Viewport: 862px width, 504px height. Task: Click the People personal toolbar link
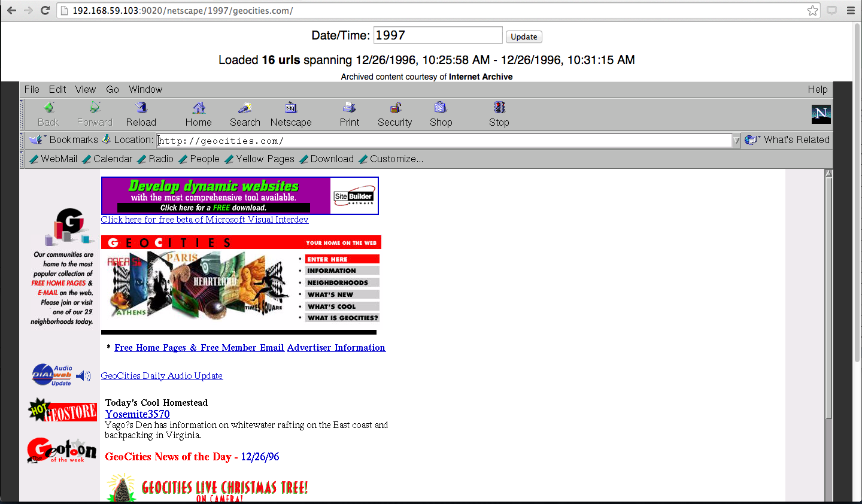199,159
